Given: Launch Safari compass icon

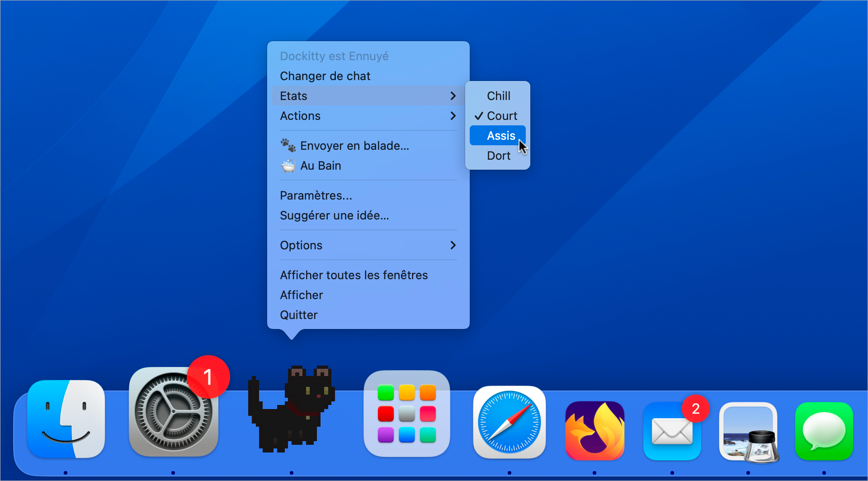Looking at the screenshot, I should [x=509, y=422].
